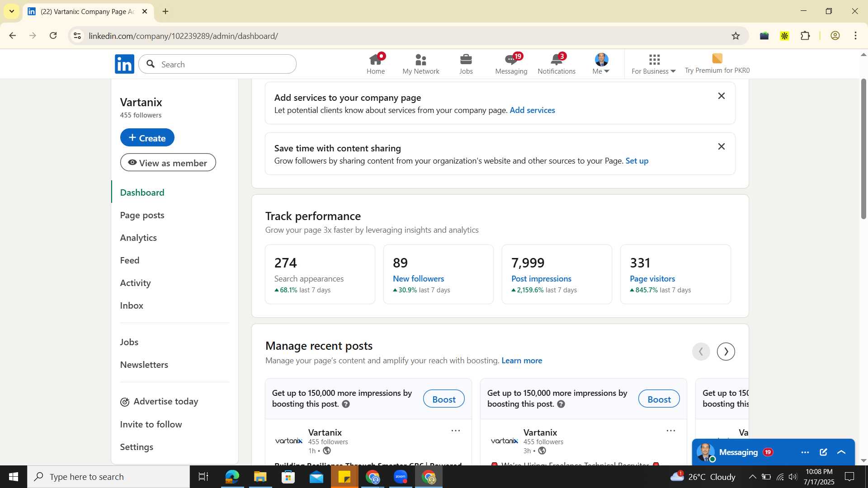Viewport: 868px width, 488px height.
Task: Click 274 Search appearances card
Action: point(320,274)
